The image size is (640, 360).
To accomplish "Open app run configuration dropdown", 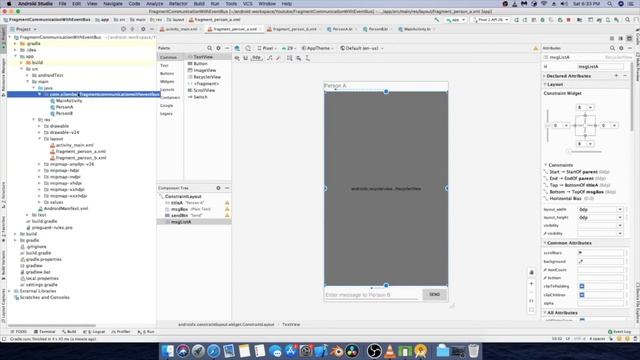I will pyautogui.click(x=456, y=20).
